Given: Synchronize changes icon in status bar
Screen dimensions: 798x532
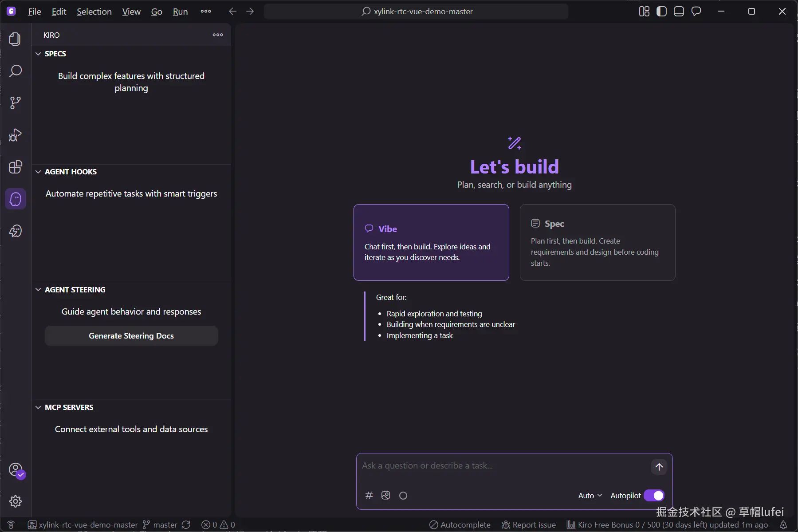Looking at the screenshot, I should pyautogui.click(x=186, y=525).
